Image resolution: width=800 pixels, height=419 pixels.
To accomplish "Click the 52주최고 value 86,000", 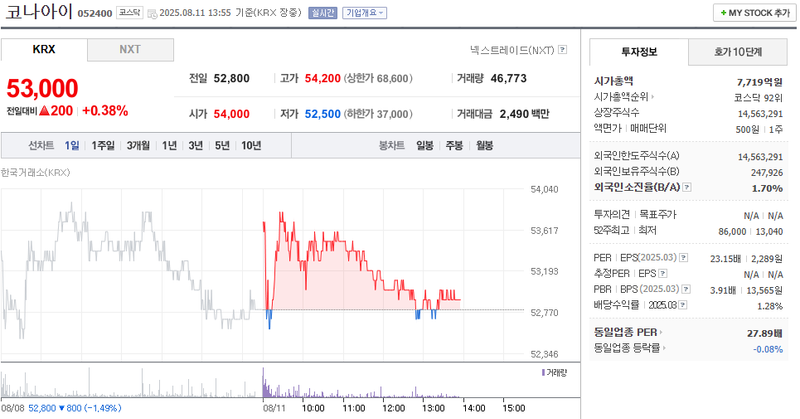I will (732, 231).
